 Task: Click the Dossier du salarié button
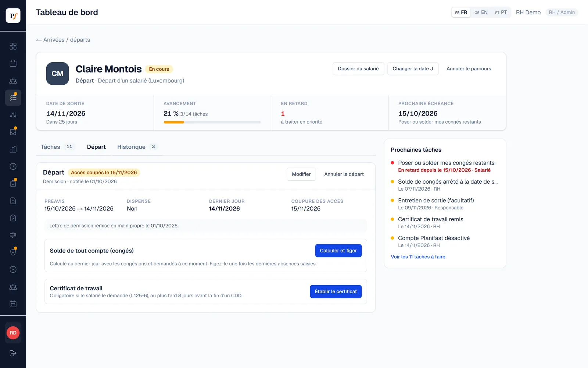click(x=358, y=69)
